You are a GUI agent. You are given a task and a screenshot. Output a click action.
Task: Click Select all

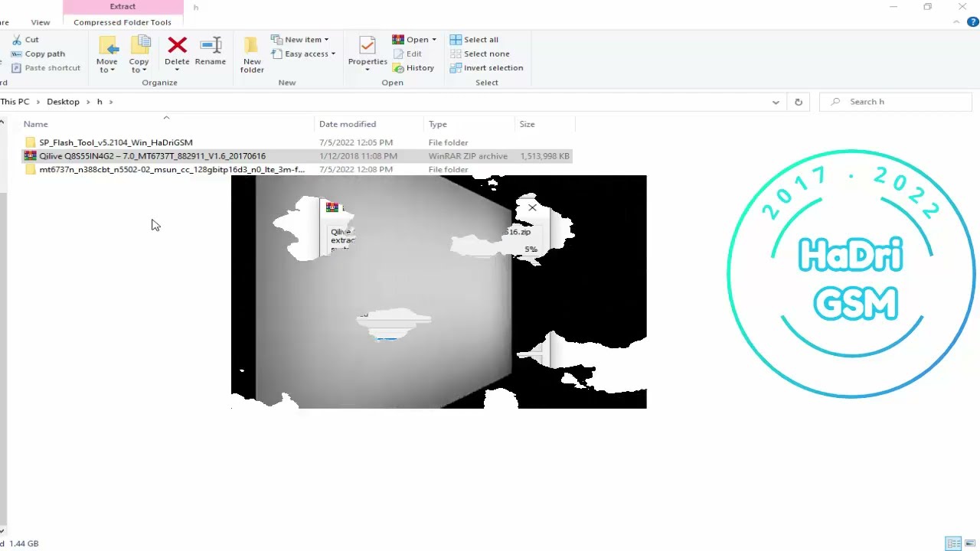point(474,40)
